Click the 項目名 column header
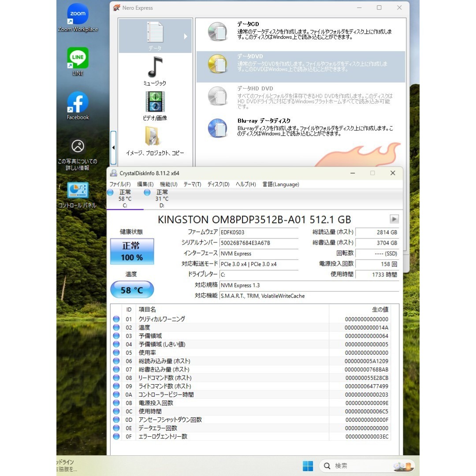 (x=232, y=309)
